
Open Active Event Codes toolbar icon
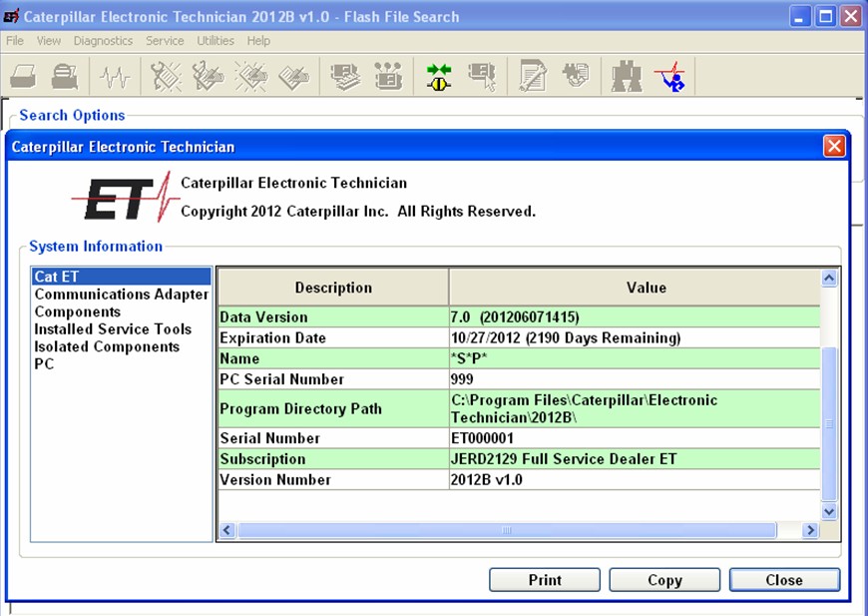click(250, 77)
